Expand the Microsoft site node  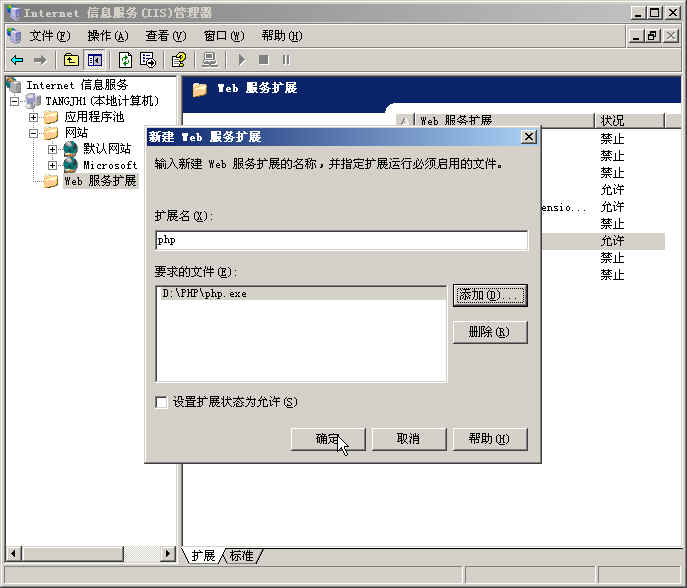pos(52,165)
